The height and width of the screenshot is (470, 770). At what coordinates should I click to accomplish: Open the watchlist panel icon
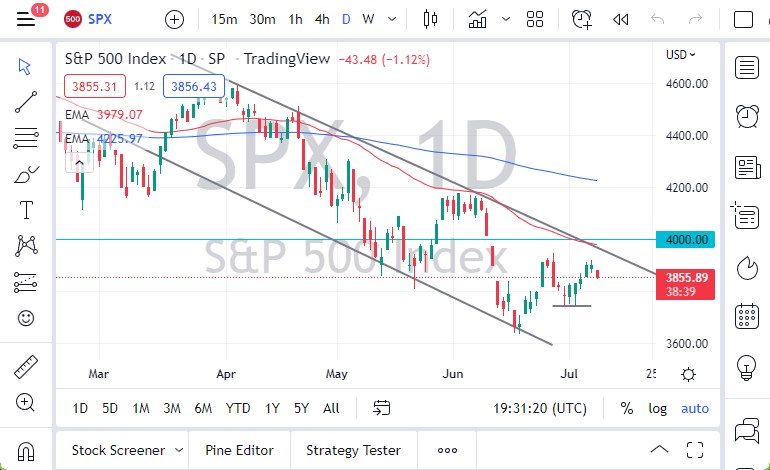click(x=746, y=67)
